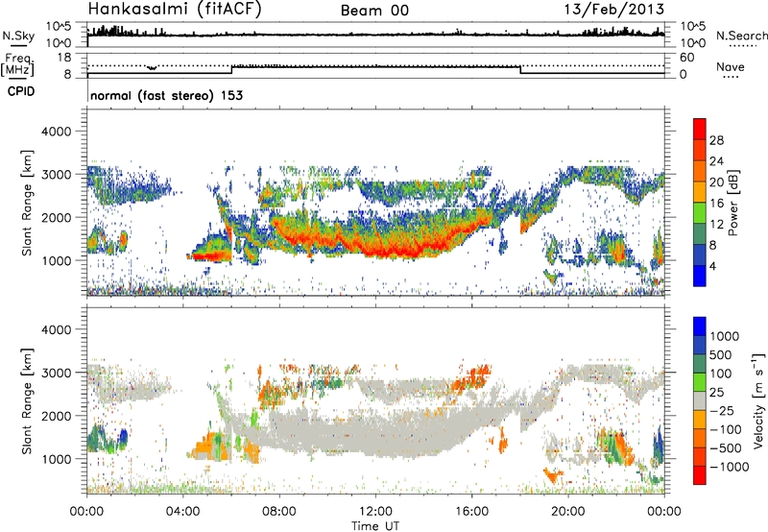
Task: Click the '1000' tick on velocity panel
Action: coord(57,459)
